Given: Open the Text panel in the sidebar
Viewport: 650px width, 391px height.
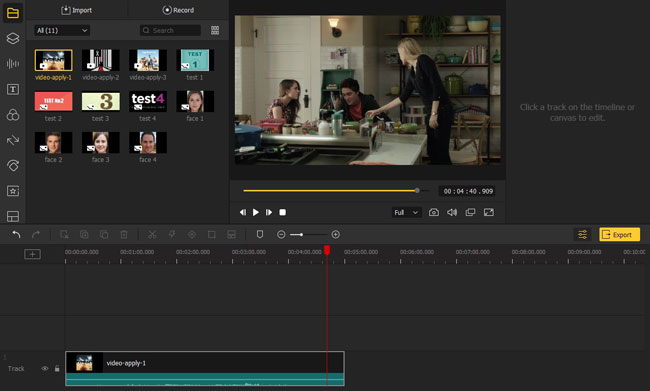Looking at the screenshot, I should pos(13,89).
